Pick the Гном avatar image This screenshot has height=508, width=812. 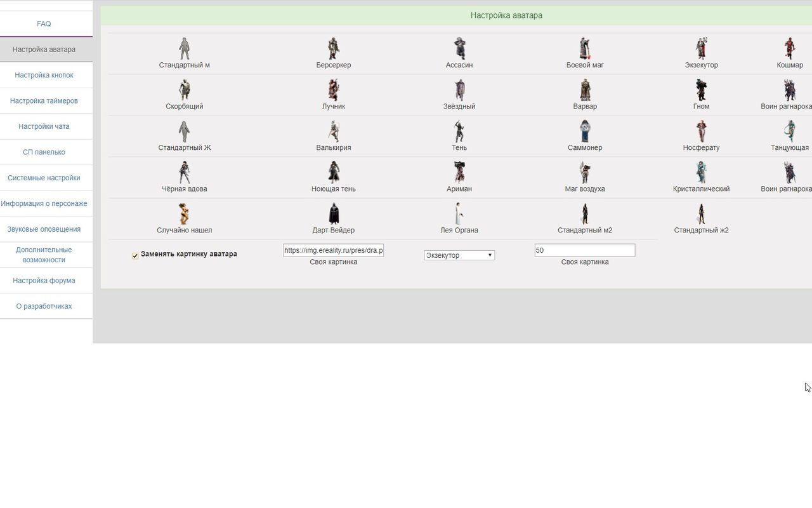pyautogui.click(x=701, y=90)
